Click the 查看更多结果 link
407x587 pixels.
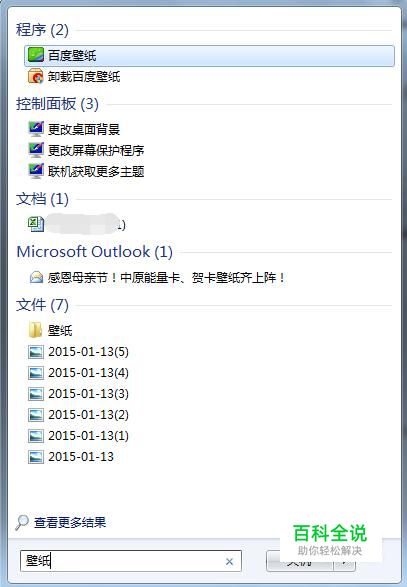click(70, 522)
